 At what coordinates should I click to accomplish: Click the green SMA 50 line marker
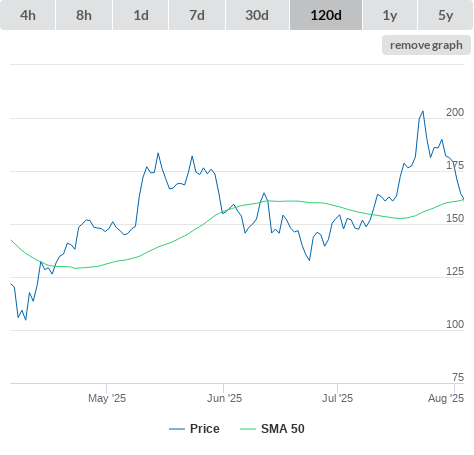click(x=248, y=429)
